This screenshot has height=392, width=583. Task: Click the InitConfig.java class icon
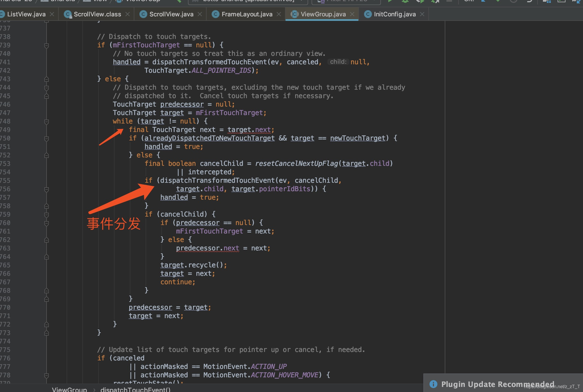click(368, 14)
